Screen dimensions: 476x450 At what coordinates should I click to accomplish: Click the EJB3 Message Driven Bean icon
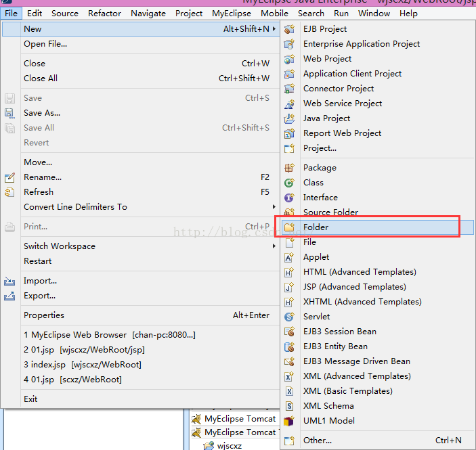(289, 361)
